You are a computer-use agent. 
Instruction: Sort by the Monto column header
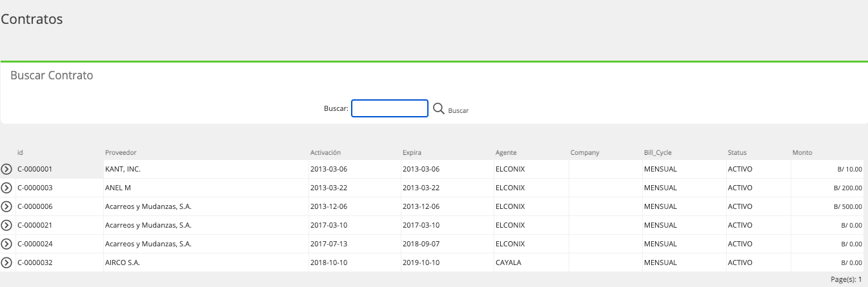802,153
